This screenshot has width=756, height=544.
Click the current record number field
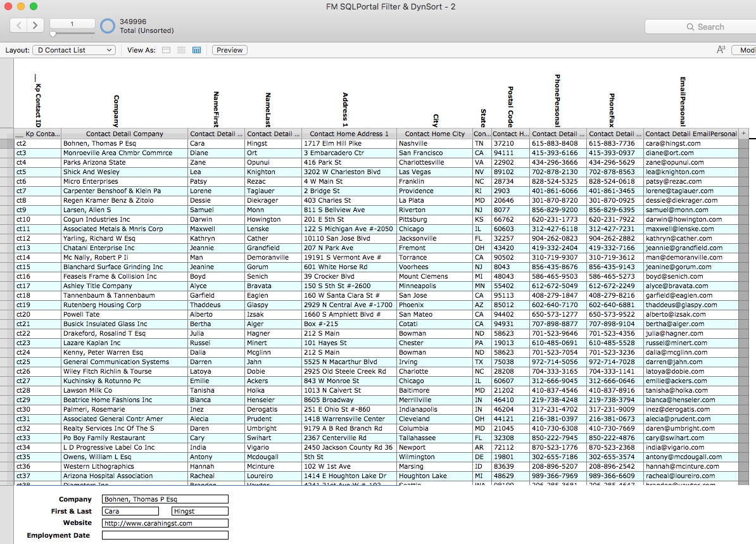(72, 24)
